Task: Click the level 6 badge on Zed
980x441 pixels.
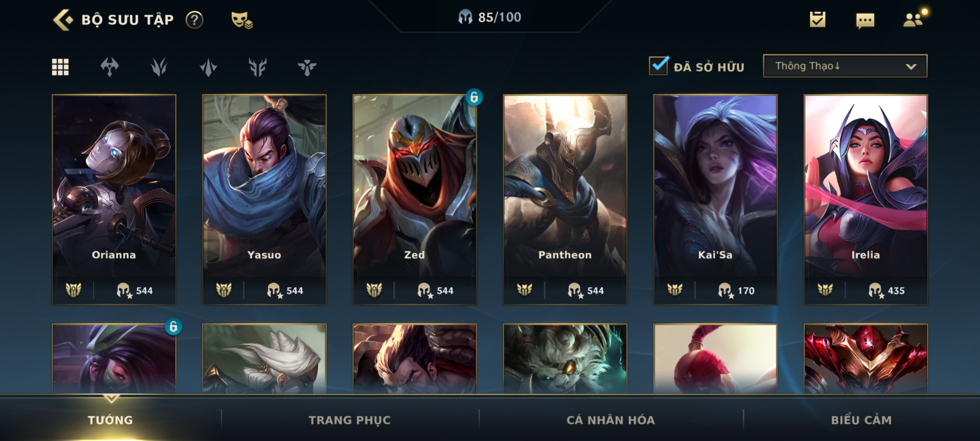Action: pyautogui.click(x=474, y=97)
